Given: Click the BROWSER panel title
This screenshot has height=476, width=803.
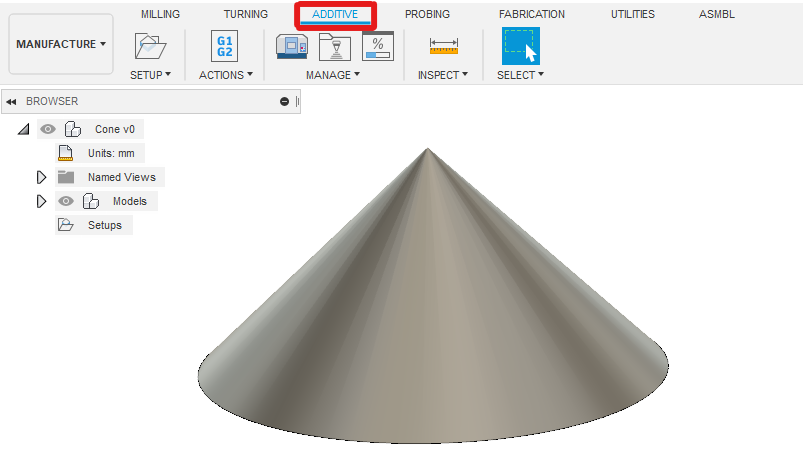Looking at the screenshot, I should tap(52, 101).
